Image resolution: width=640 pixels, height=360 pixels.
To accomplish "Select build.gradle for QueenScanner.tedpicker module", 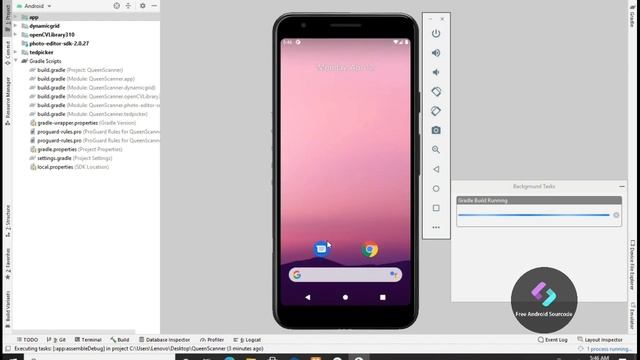I will coord(88,114).
